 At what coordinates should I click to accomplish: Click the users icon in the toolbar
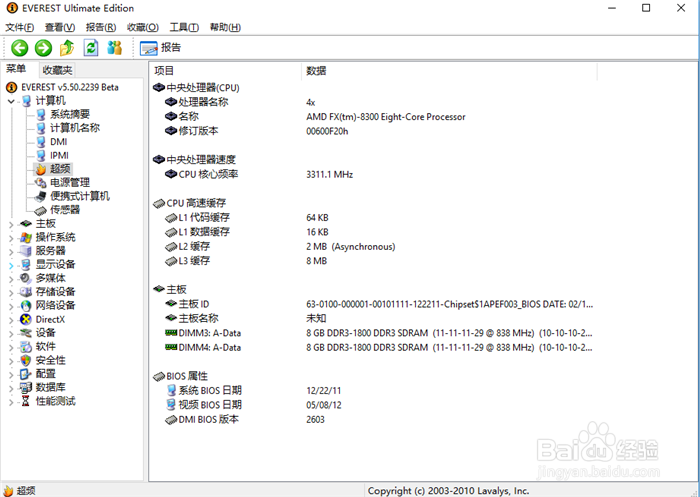pos(115,48)
